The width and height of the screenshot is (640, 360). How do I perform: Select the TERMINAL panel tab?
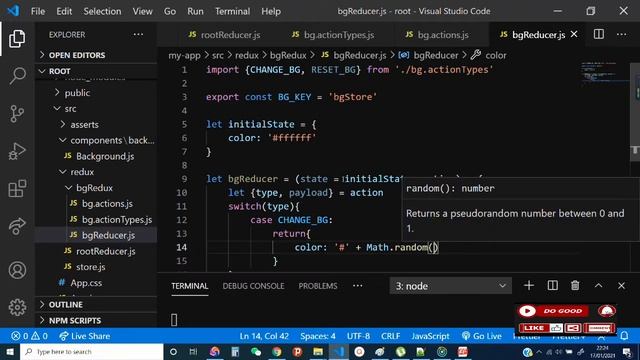coord(189,286)
